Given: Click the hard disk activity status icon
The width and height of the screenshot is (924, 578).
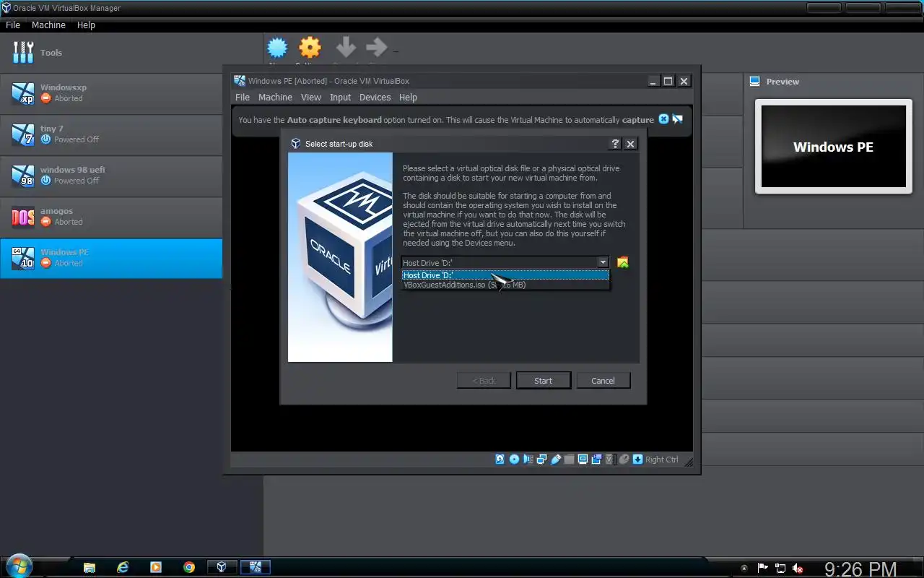Looking at the screenshot, I should tap(500, 459).
